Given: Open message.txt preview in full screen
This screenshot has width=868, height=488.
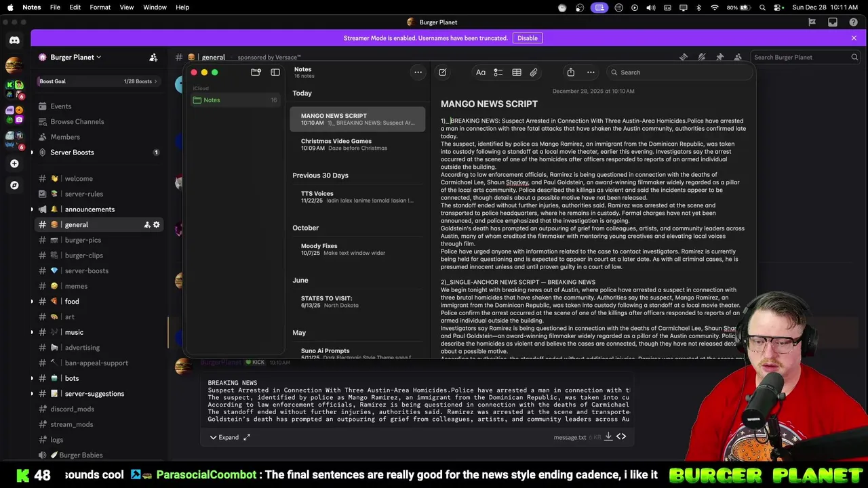Looking at the screenshot, I should pos(247,438).
